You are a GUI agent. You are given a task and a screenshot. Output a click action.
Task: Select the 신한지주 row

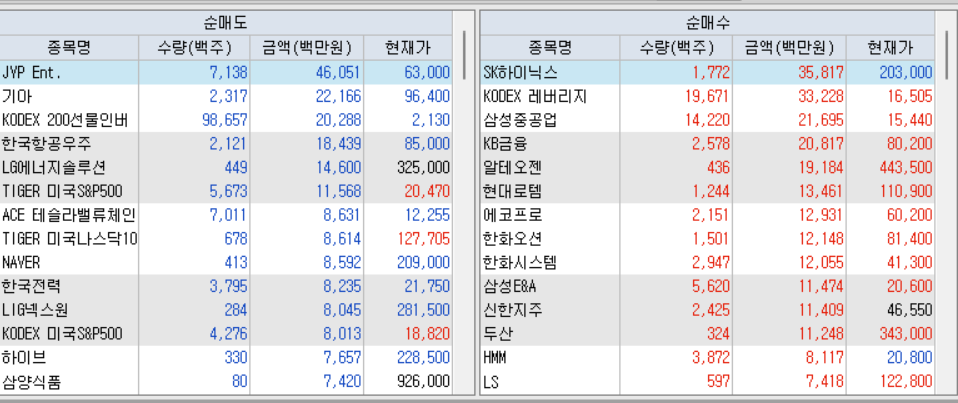(708, 310)
